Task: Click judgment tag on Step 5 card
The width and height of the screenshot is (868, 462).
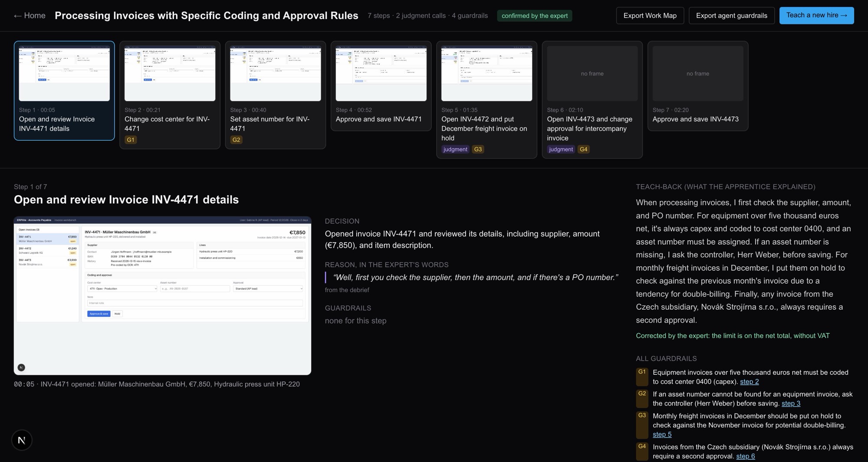Action: pyautogui.click(x=455, y=149)
